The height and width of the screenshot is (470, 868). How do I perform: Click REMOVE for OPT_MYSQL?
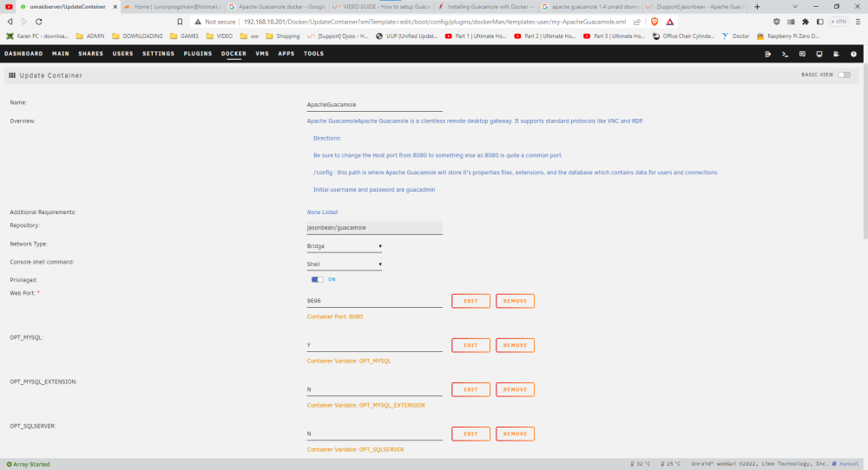point(515,345)
